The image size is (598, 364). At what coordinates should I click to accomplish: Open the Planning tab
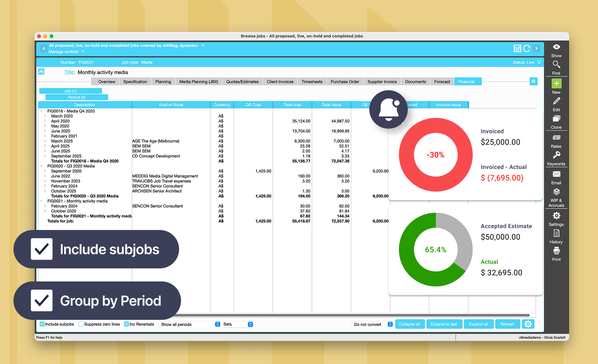coord(163,82)
